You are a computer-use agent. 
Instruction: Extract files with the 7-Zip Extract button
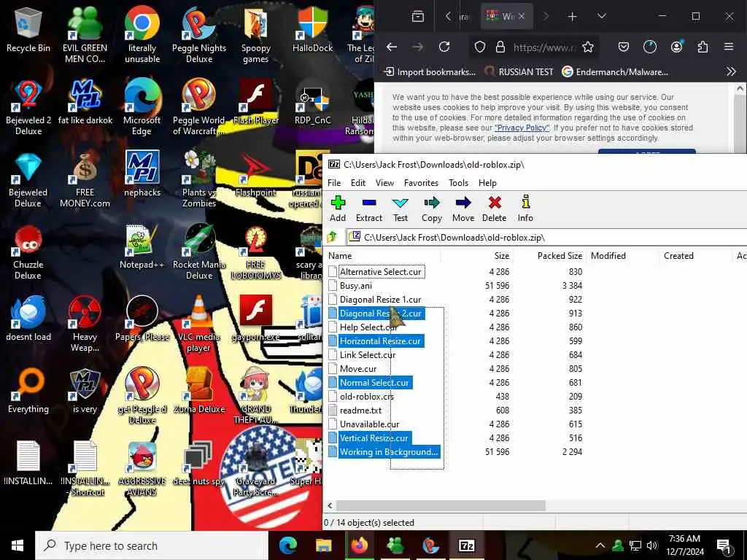click(x=368, y=209)
